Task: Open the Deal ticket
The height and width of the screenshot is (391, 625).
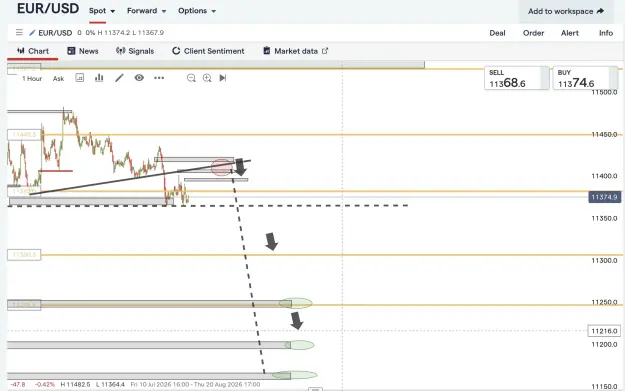Action: (x=497, y=33)
